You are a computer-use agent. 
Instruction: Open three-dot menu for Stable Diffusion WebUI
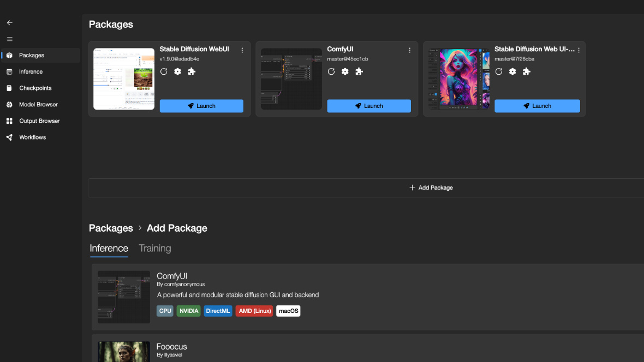242,50
